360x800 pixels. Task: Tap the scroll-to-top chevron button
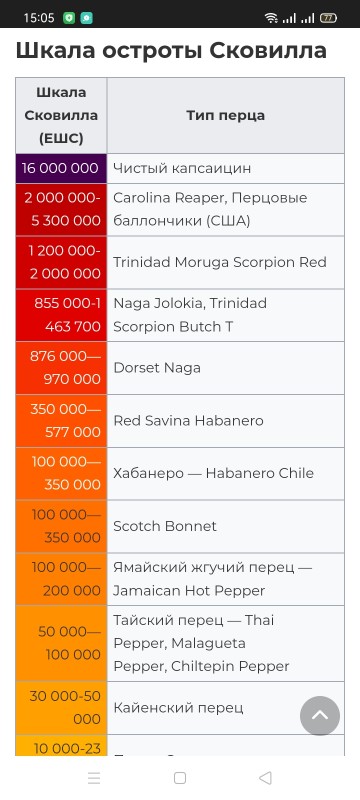coord(320,715)
